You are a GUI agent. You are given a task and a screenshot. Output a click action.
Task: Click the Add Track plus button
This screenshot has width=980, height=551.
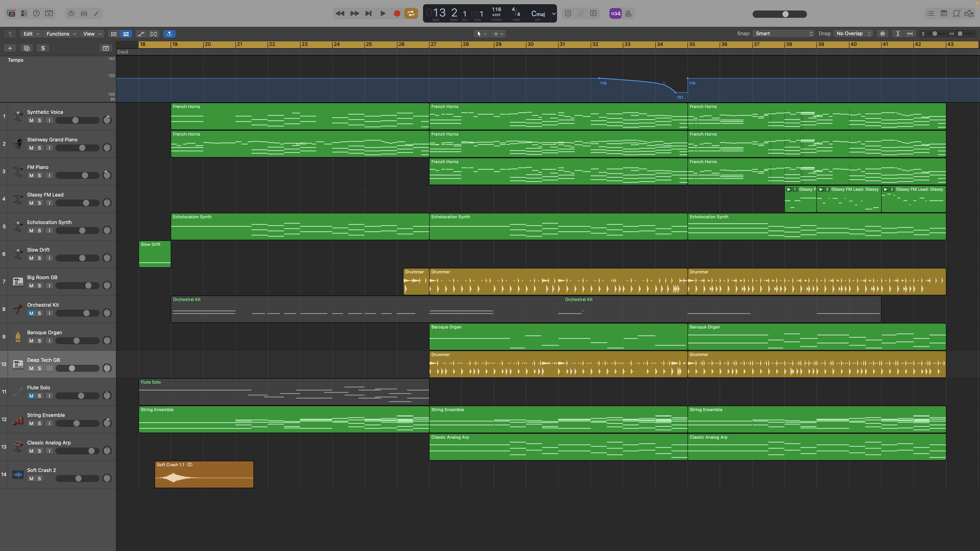coord(10,48)
